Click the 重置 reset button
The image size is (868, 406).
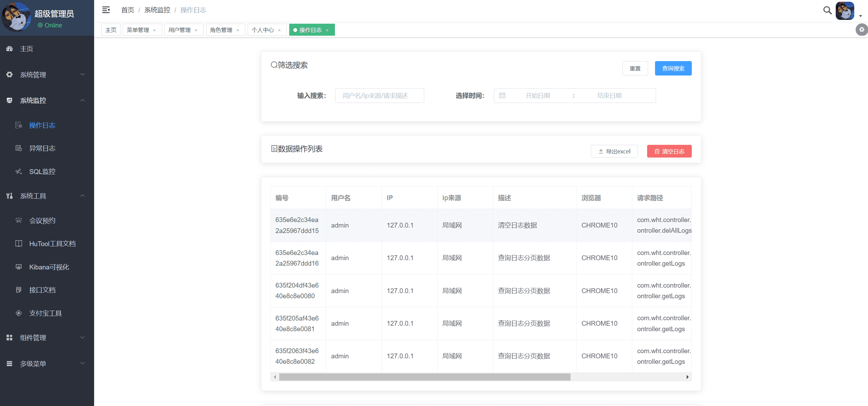(635, 68)
